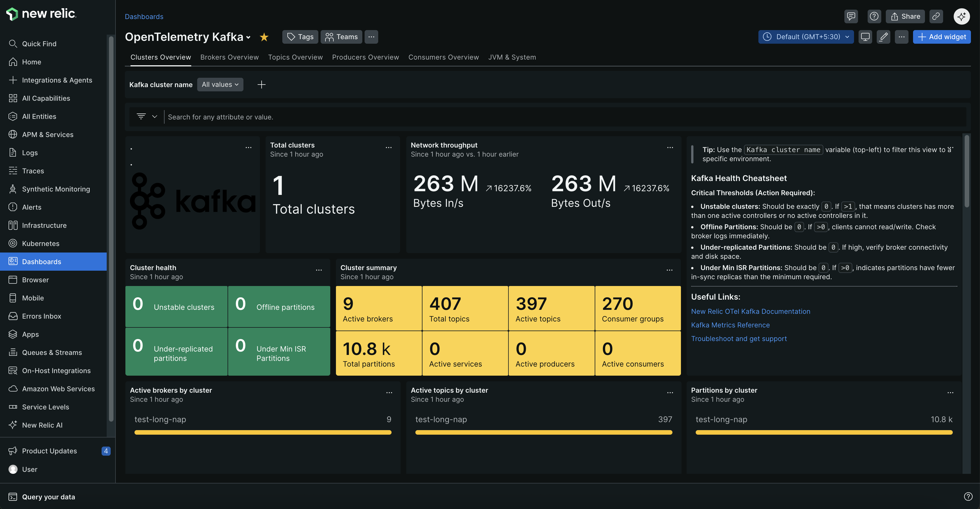Toggle favorite star on OpenTelemetry Kafka dashboard
This screenshot has height=509, width=980.
click(x=264, y=37)
